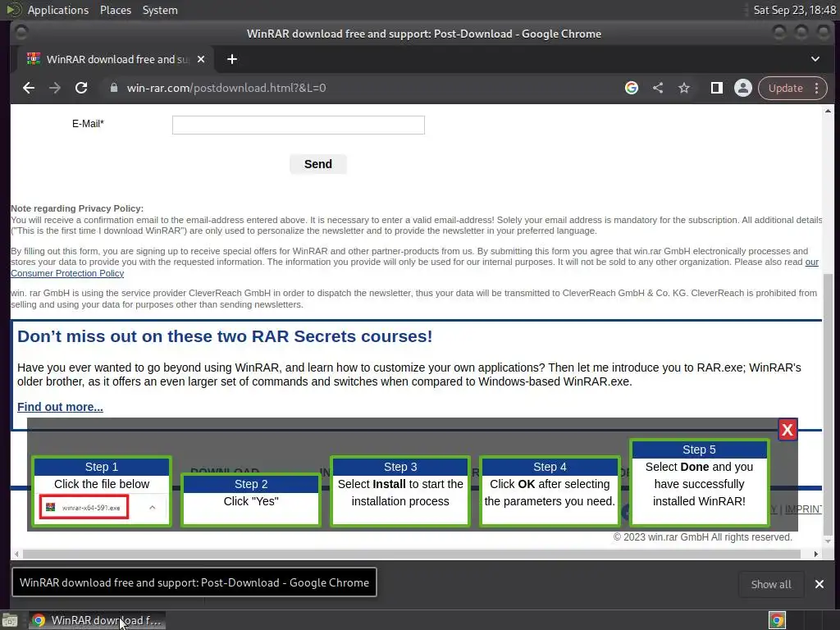Expand tab search dropdown arrow
The width and height of the screenshot is (840, 630).
[815, 59]
